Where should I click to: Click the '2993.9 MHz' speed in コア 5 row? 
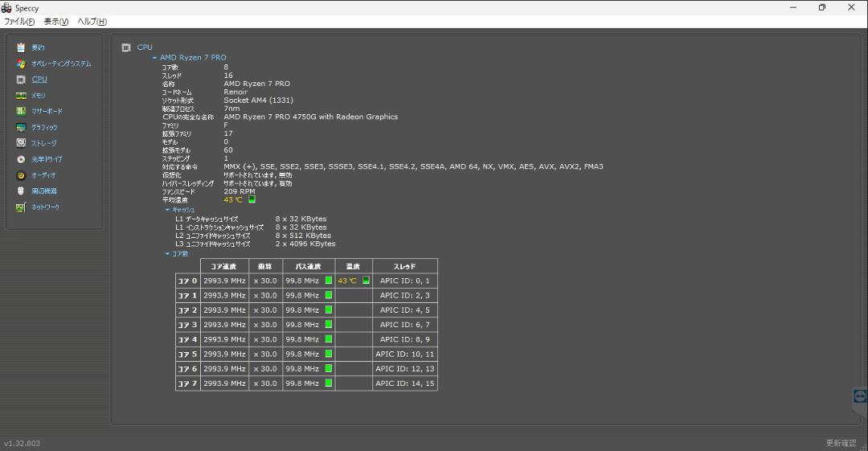click(x=224, y=354)
